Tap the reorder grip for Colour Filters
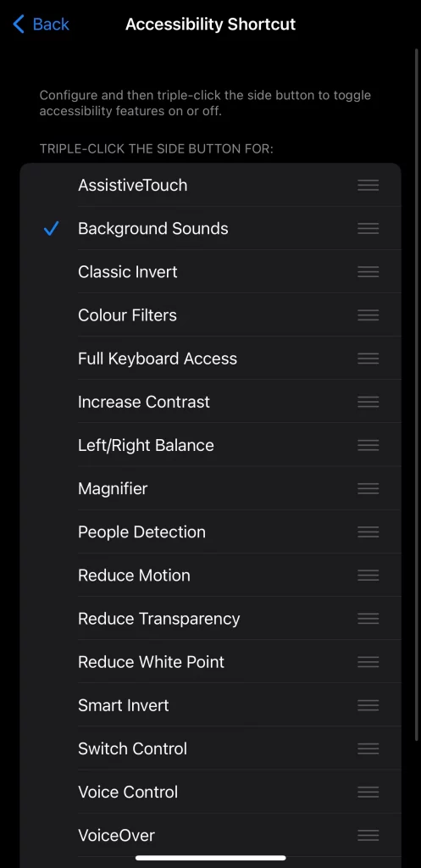The image size is (421, 868). [x=368, y=315]
